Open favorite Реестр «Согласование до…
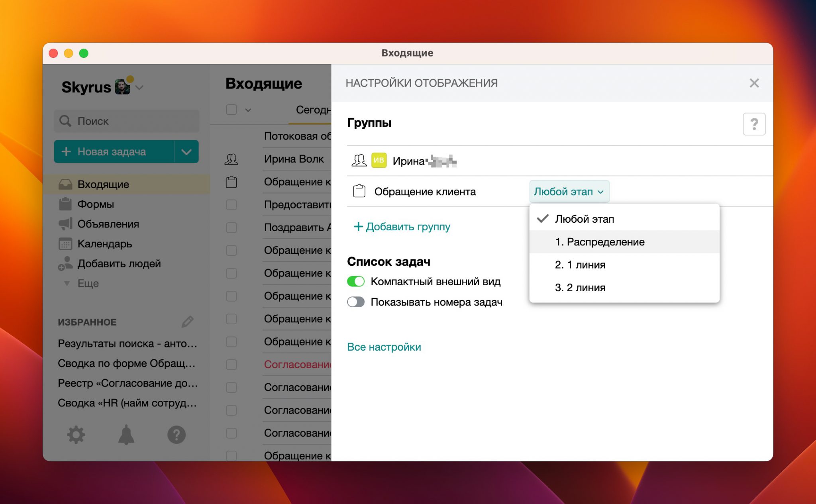The width and height of the screenshot is (816, 504). 128,383
